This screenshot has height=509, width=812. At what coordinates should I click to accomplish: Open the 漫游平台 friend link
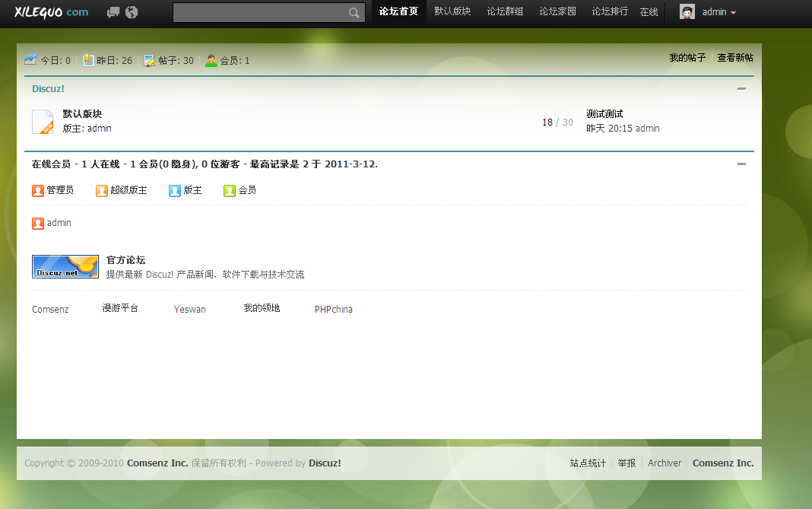coord(120,308)
